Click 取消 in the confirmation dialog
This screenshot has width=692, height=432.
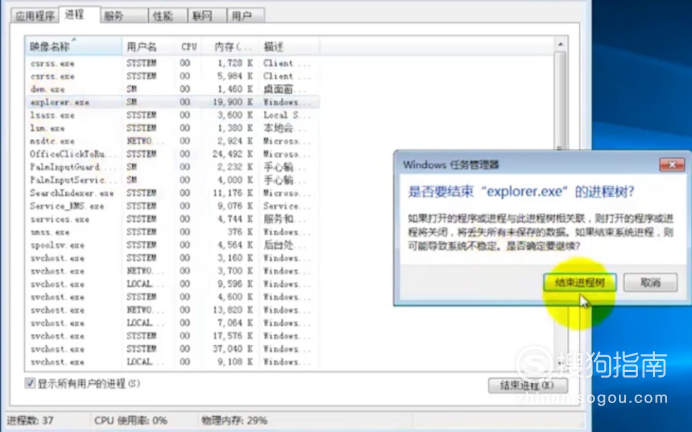(650, 282)
